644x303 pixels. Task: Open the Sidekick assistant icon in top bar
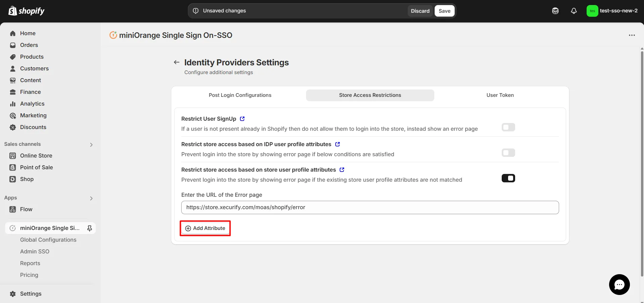coord(555,11)
